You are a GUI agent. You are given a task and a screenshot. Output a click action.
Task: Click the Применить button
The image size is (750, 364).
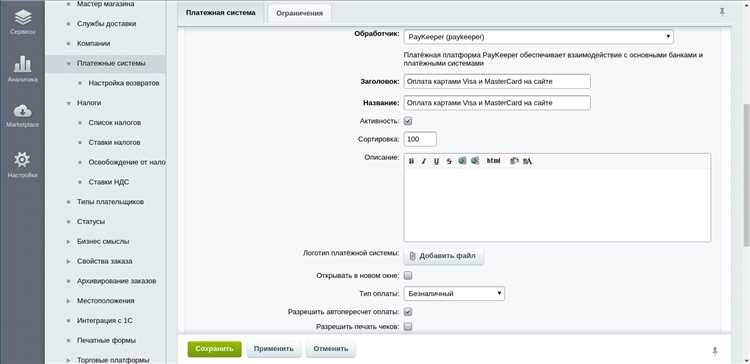(274, 349)
